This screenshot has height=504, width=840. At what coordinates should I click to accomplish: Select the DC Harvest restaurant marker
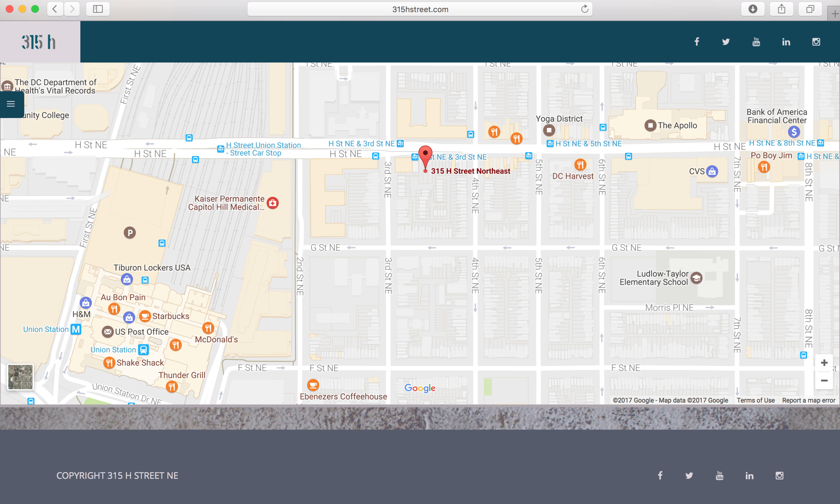tap(580, 165)
